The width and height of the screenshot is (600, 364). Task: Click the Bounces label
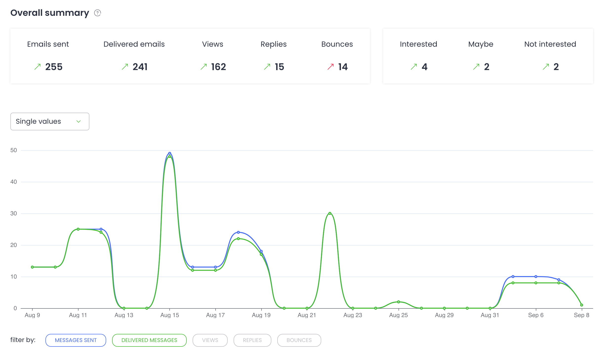click(337, 44)
